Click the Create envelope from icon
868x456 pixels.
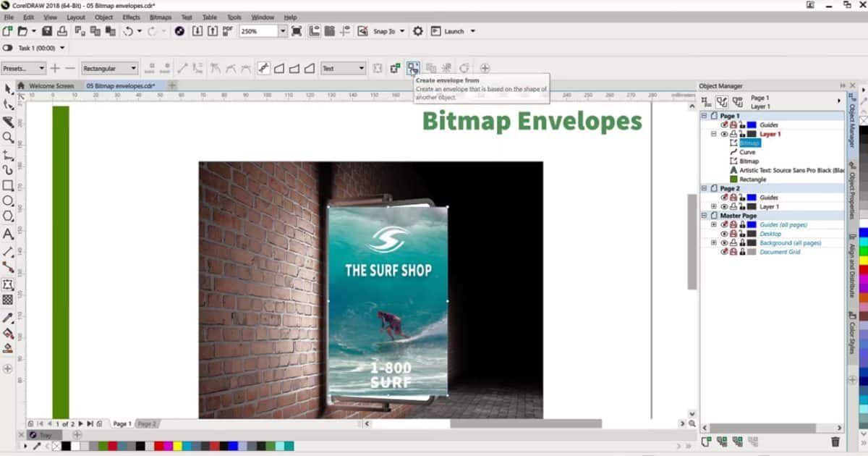[413, 67]
